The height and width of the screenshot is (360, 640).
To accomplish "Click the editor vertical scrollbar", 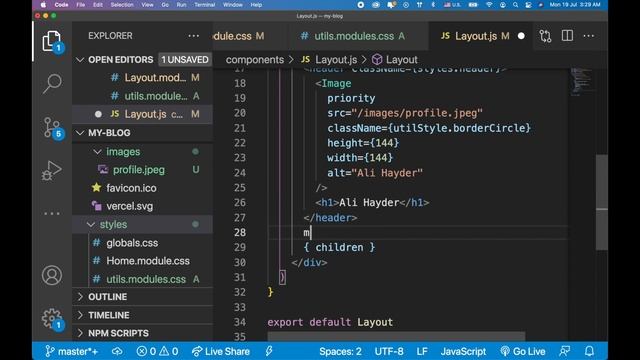I will point(602,202).
